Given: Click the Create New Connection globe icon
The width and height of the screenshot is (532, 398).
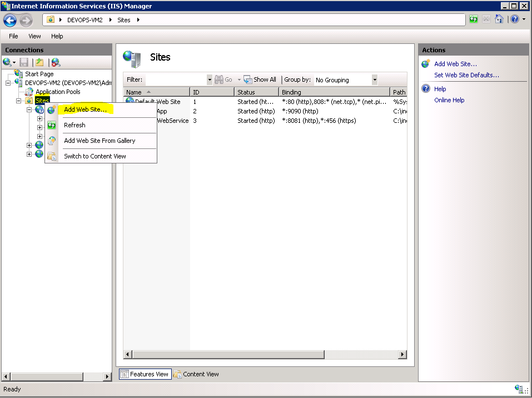Looking at the screenshot, I should pyautogui.click(x=7, y=62).
